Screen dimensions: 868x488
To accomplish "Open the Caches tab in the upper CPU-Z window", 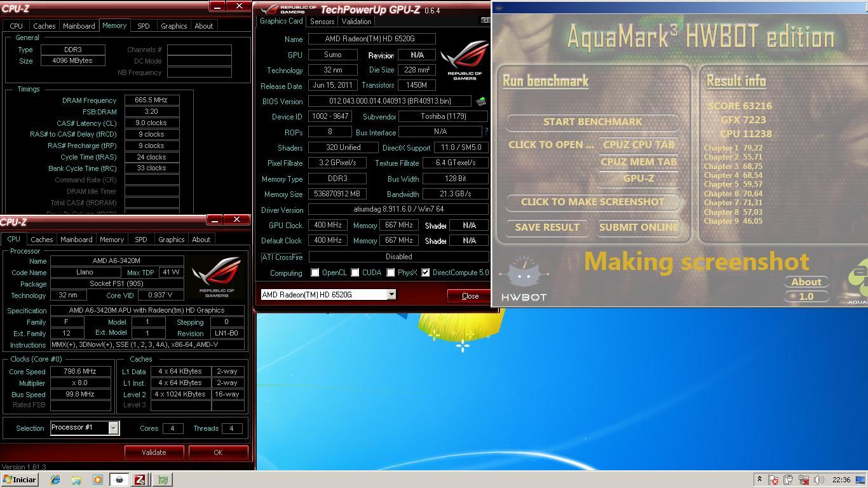I will tap(44, 26).
